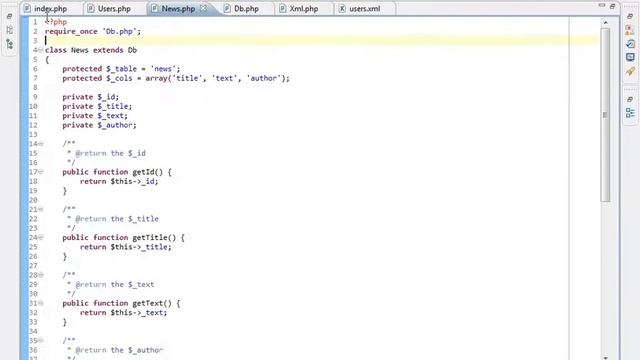This screenshot has height=360, width=640.
Task: Open the users.xml tab
Action: 364,9
